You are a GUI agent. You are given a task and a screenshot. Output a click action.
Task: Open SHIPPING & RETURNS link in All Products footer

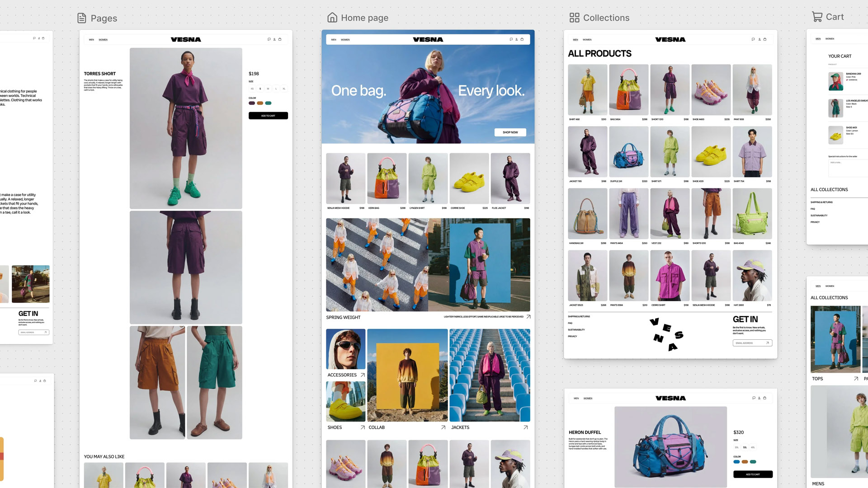(x=579, y=316)
